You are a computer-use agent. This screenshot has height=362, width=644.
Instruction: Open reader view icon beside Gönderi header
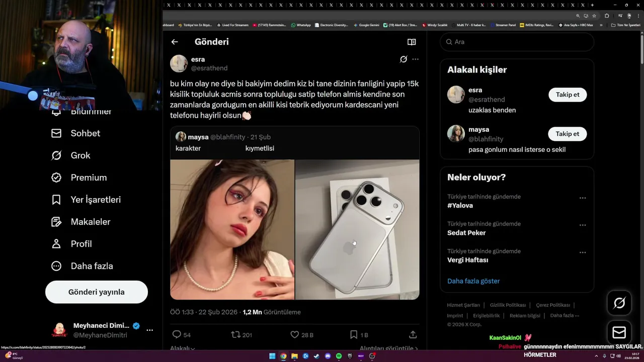(x=412, y=42)
